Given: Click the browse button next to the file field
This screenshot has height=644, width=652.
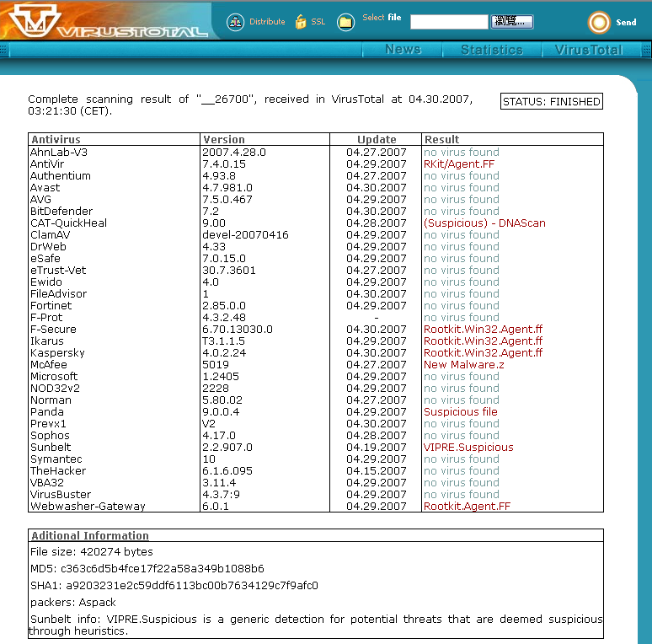Looking at the screenshot, I should coord(512,22).
